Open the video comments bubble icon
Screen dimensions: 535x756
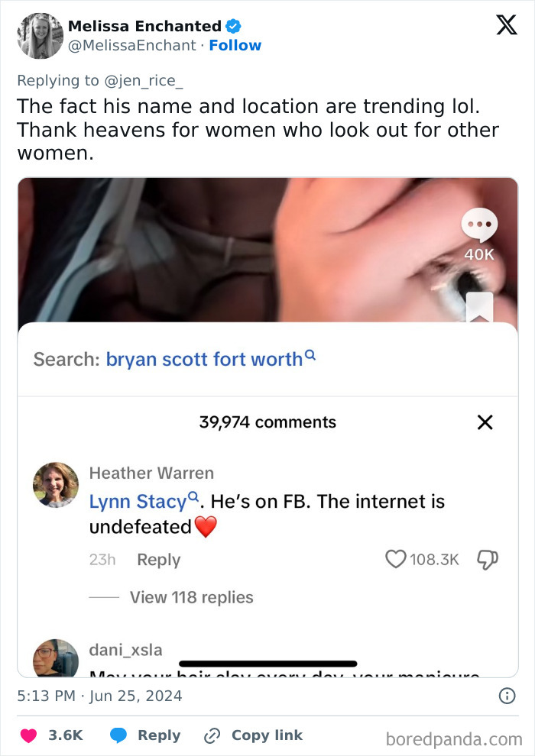(480, 226)
